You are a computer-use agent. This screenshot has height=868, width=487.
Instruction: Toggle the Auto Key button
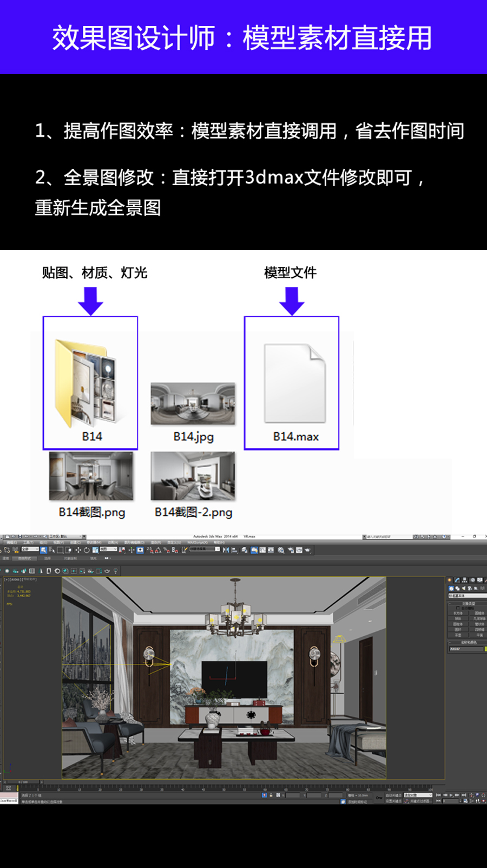(x=393, y=795)
